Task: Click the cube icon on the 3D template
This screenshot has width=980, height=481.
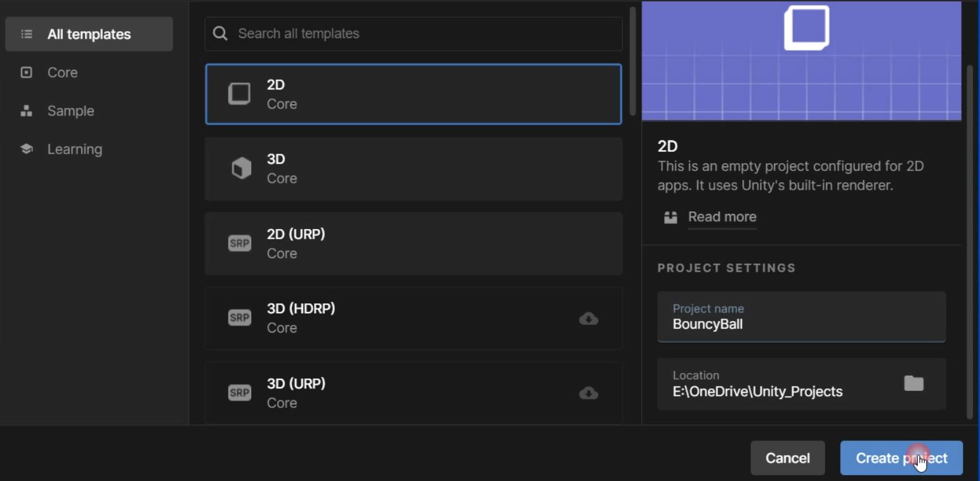Action: pyautogui.click(x=239, y=168)
